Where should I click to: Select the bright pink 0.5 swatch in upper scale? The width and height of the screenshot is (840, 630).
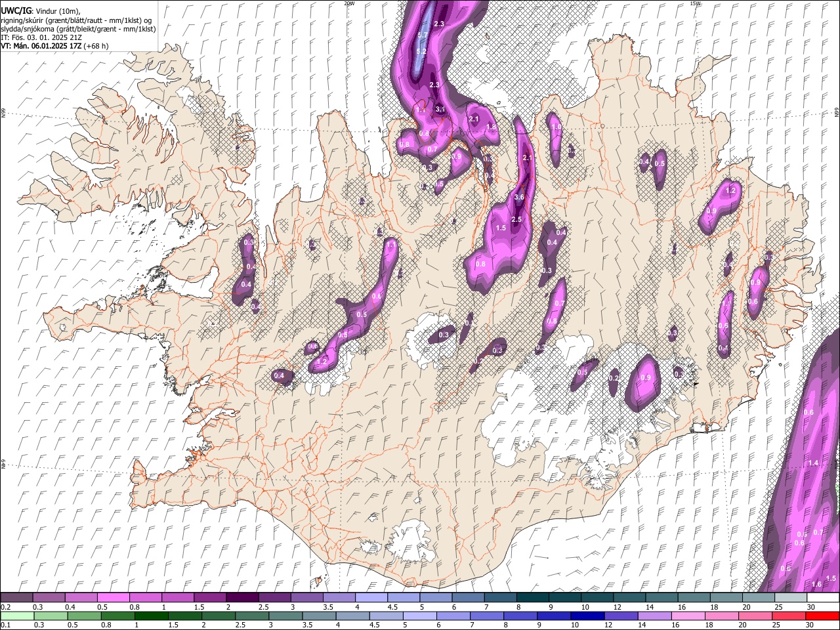pyautogui.click(x=113, y=597)
